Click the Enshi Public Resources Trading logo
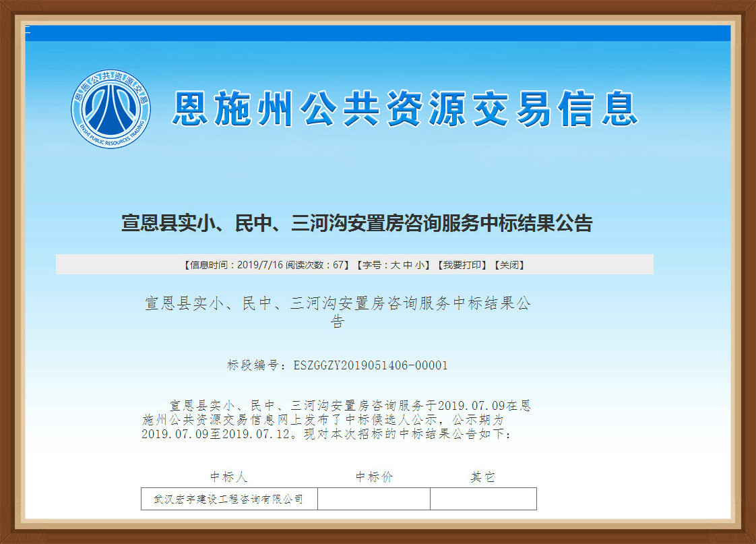Viewport: 756px width, 544px height. [x=111, y=109]
